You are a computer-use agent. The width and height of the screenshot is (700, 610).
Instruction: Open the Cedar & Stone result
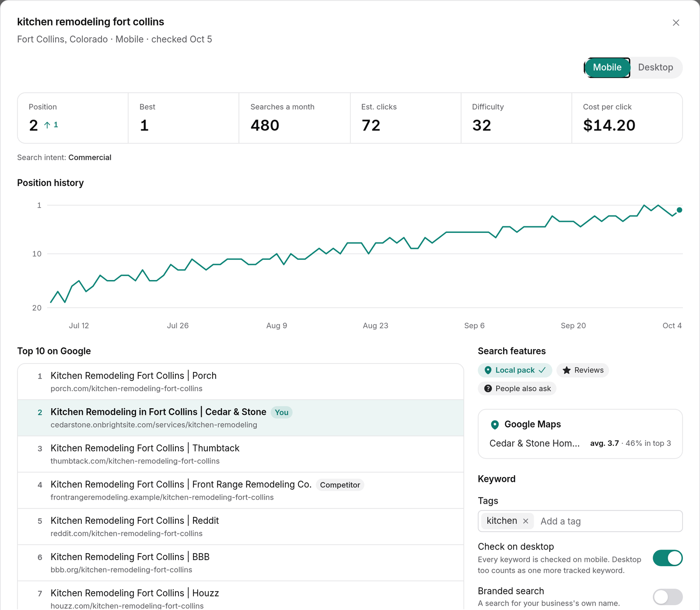[241, 418]
